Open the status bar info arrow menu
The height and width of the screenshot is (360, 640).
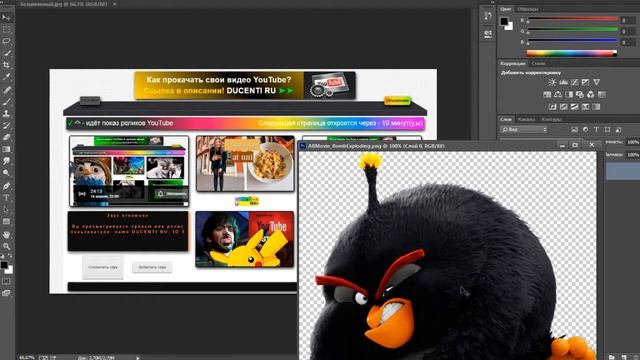tap(138, 358)
